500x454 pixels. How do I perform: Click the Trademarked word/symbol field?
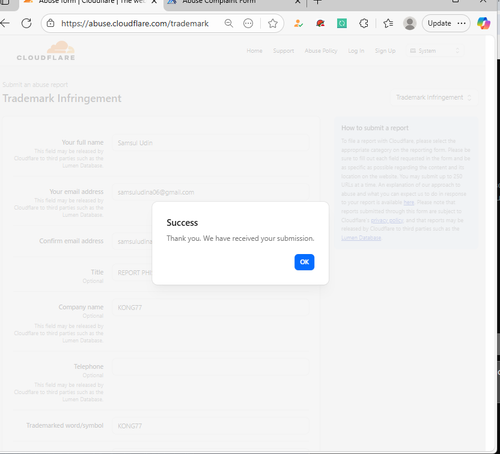click(x=210, y=426)
